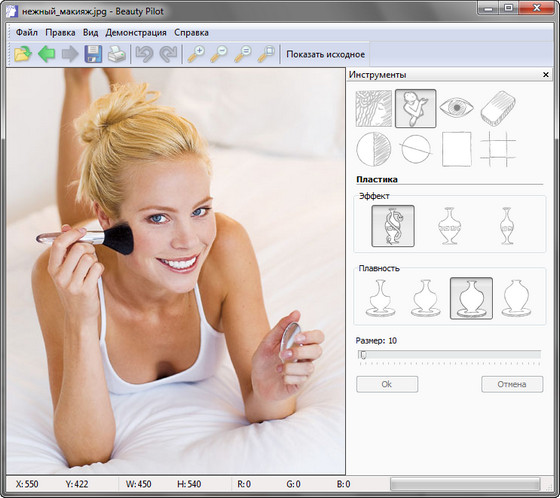Select the half-shaded circle tool
Screen dimensions: 560x498
(374, 149)
